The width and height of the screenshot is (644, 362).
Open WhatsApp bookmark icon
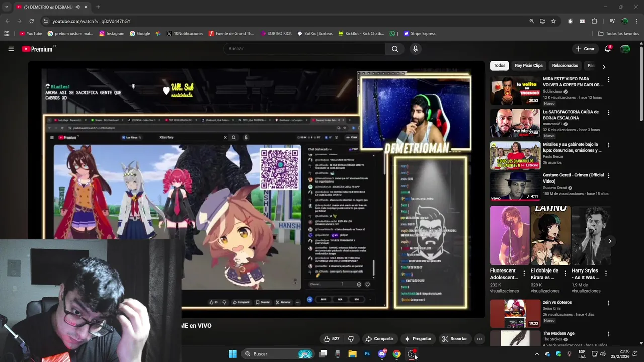click(392, 34)
